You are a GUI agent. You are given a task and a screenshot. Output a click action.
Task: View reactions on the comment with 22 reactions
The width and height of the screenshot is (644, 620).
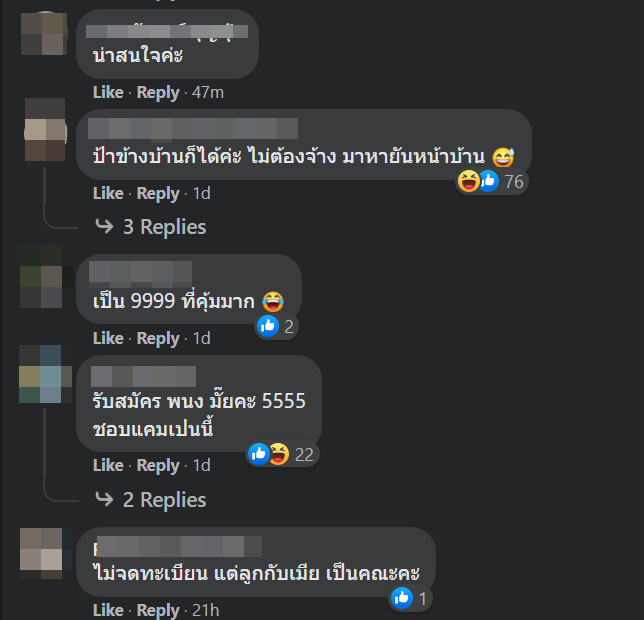pyautogui.click(x=282, y=455)
